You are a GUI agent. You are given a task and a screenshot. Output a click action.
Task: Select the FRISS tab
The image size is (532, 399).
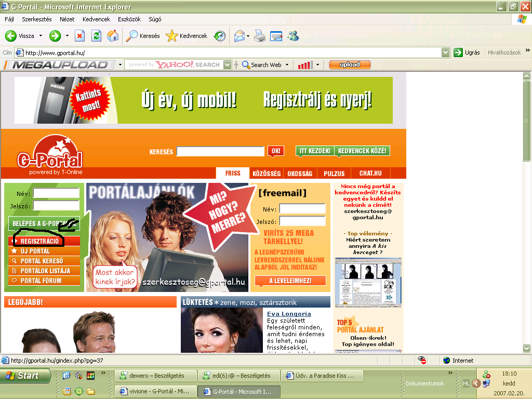(x=233, y=174)
